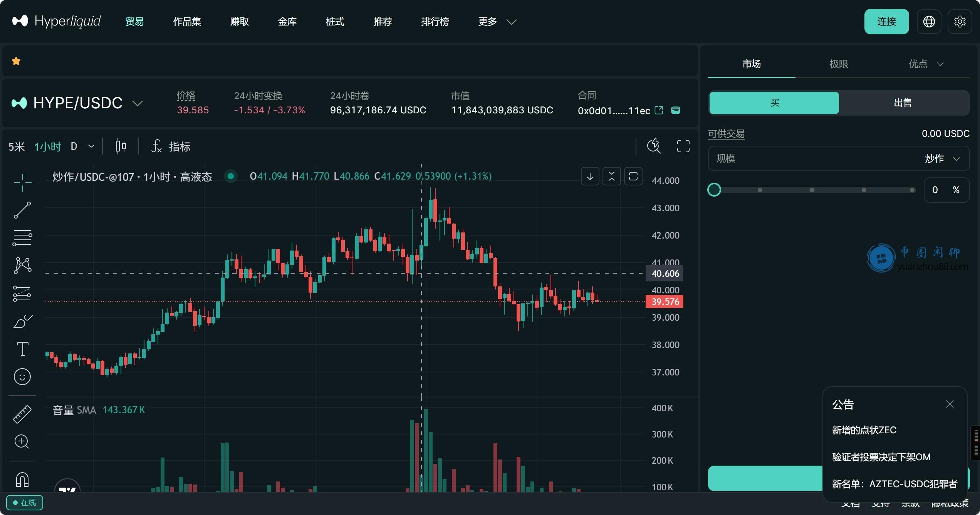Open the Leaderboard menu item

[x=435, y=22]
